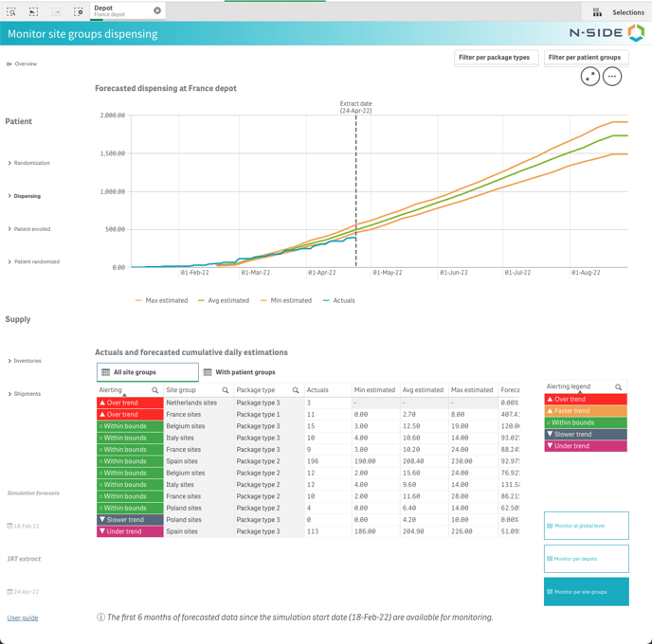Clear all selections in the toolbar

(79, 11)
